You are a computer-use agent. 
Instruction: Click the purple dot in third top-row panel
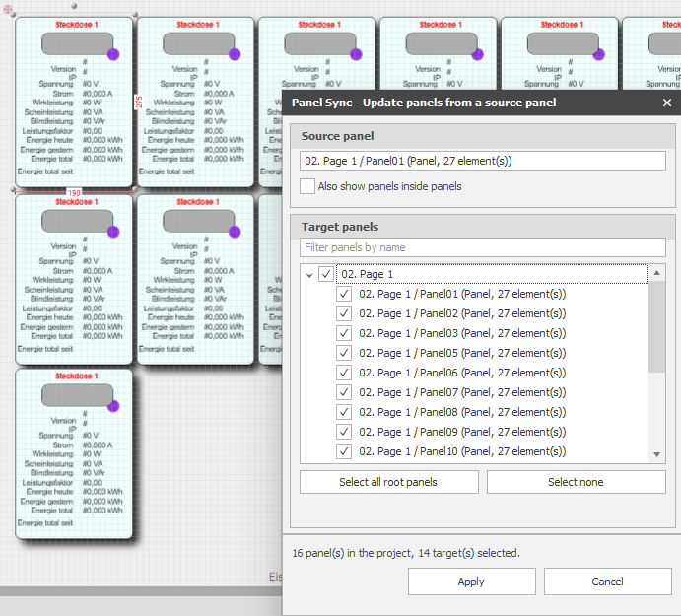tap(356, 54)
